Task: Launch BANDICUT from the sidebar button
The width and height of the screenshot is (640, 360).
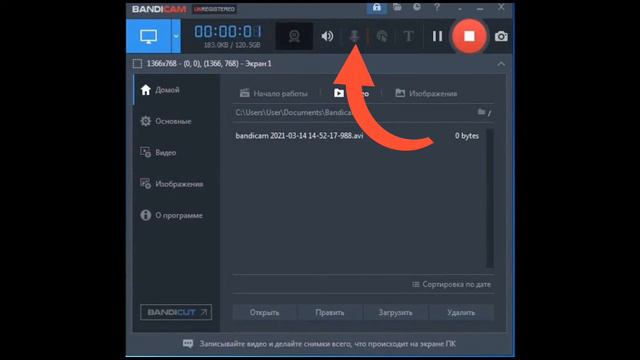Action: (176, 312)
